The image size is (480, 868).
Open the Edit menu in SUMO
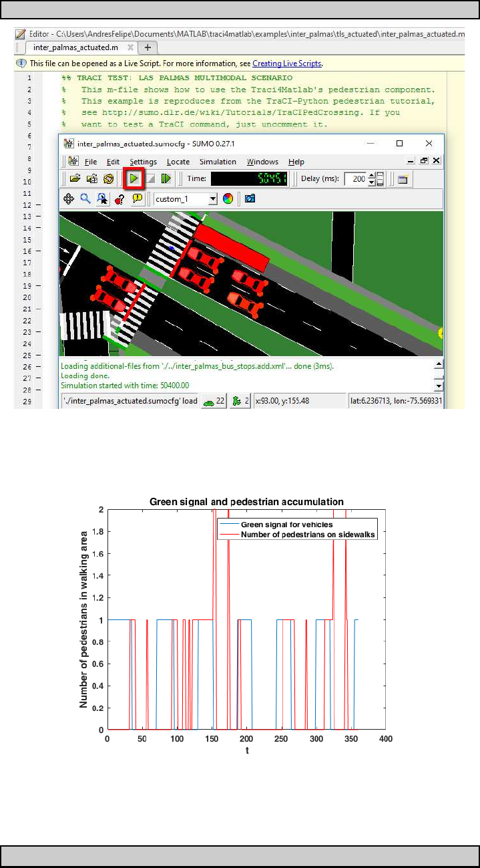point(113,162)
